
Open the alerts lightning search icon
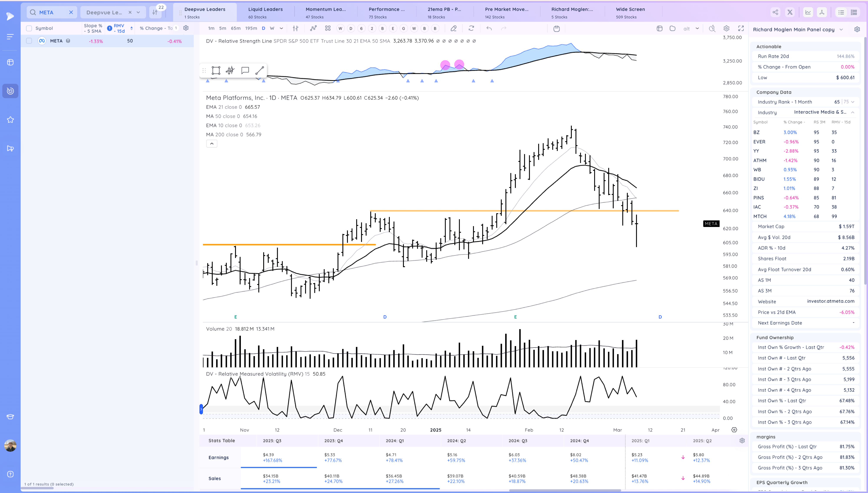[x=712, y=28]
